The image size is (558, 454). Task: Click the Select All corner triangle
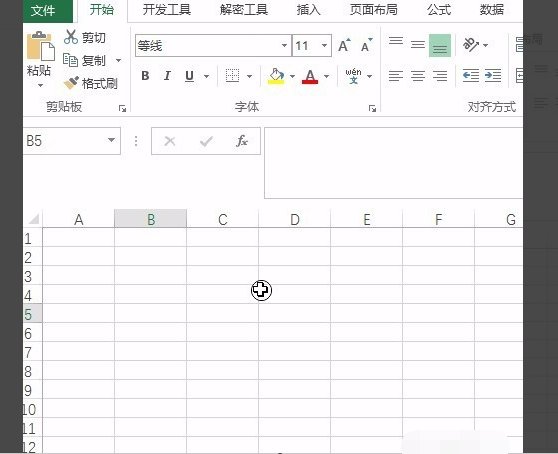(x=33, y=218)
